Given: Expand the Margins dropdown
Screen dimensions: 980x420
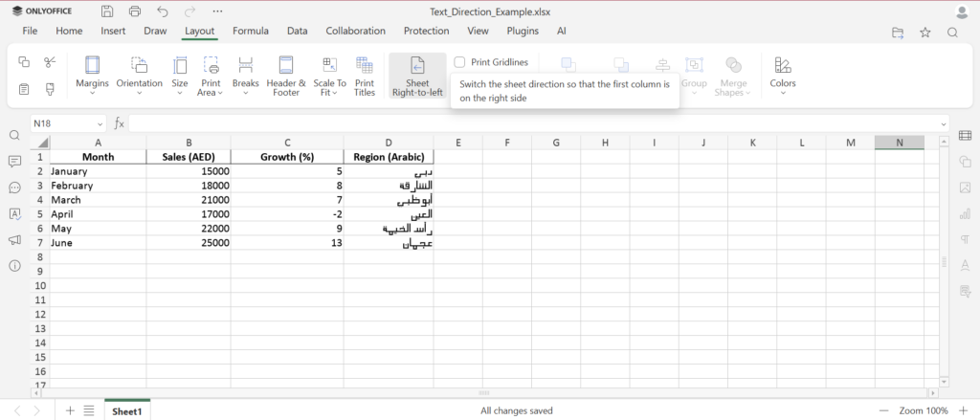Looking at the screenshot, I should (x=92, y=77).
